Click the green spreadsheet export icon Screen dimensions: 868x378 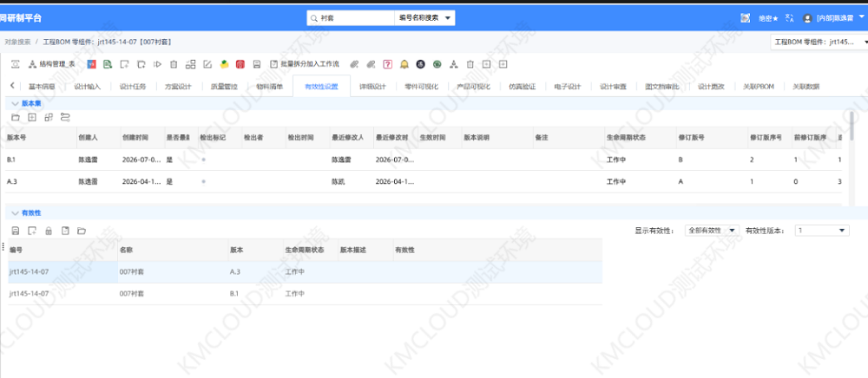tap(108, 64)
